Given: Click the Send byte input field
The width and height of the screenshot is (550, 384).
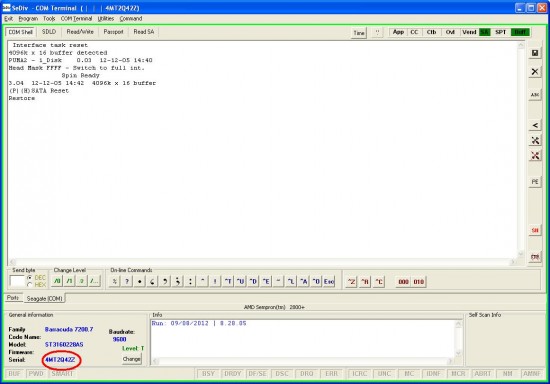Looking at the screenshot, I should coord(17,281).
